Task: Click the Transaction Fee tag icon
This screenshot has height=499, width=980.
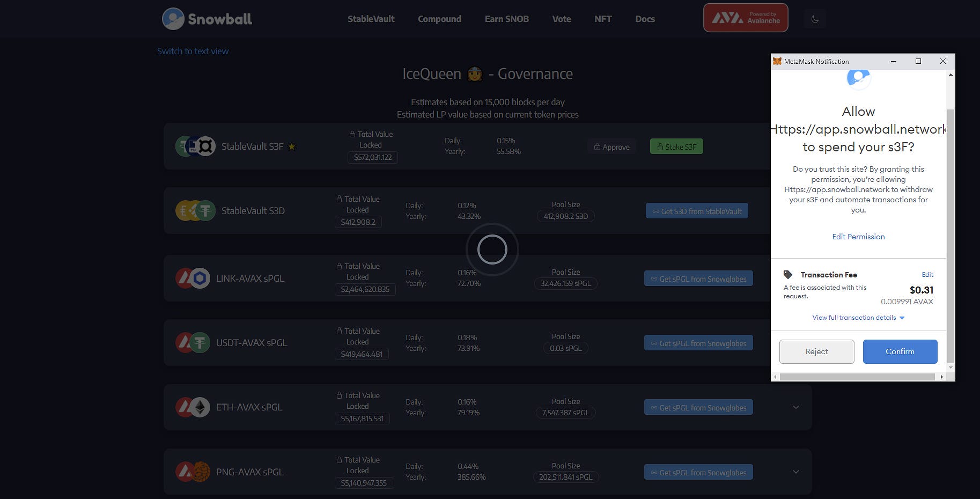Action: coord(787,275)
